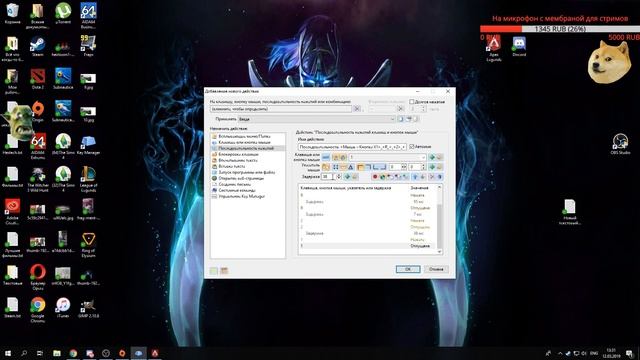The height and width of the screenshot is (360, 640).
Task: Select the highlighted last row in sequence list
Action: coord(367,246)
